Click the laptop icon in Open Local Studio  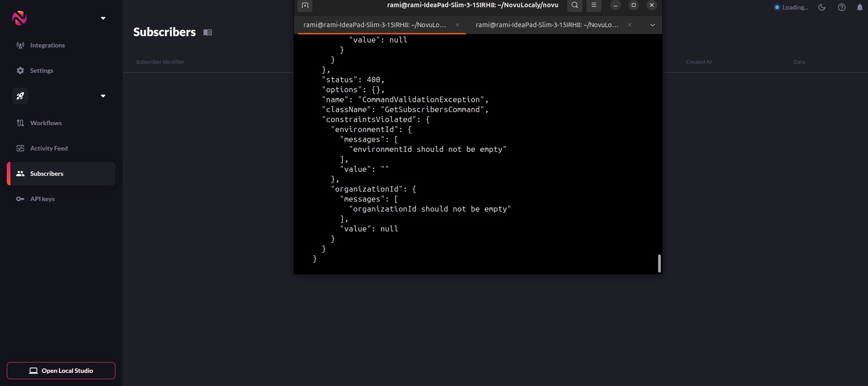[x=33, y=371]
